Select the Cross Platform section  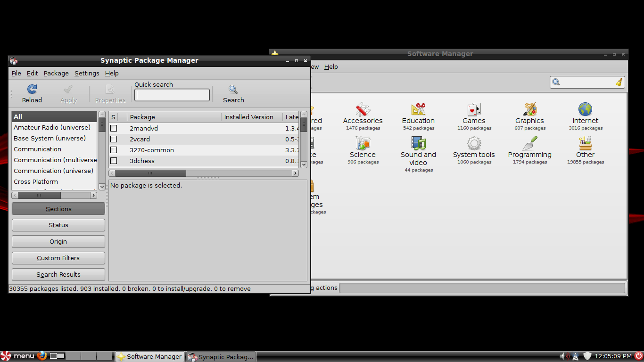click(54, 181)
